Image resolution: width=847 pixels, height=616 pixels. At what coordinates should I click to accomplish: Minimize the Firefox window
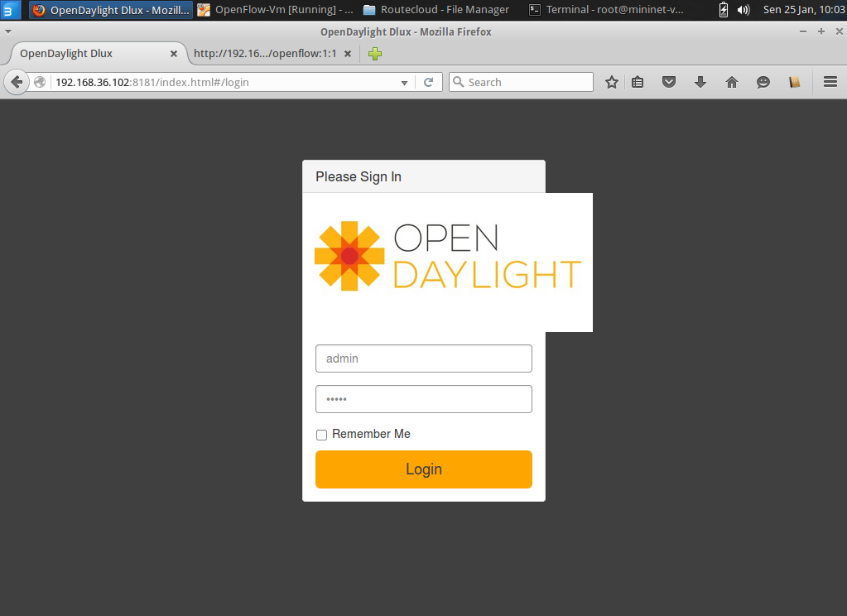(803, 32)
